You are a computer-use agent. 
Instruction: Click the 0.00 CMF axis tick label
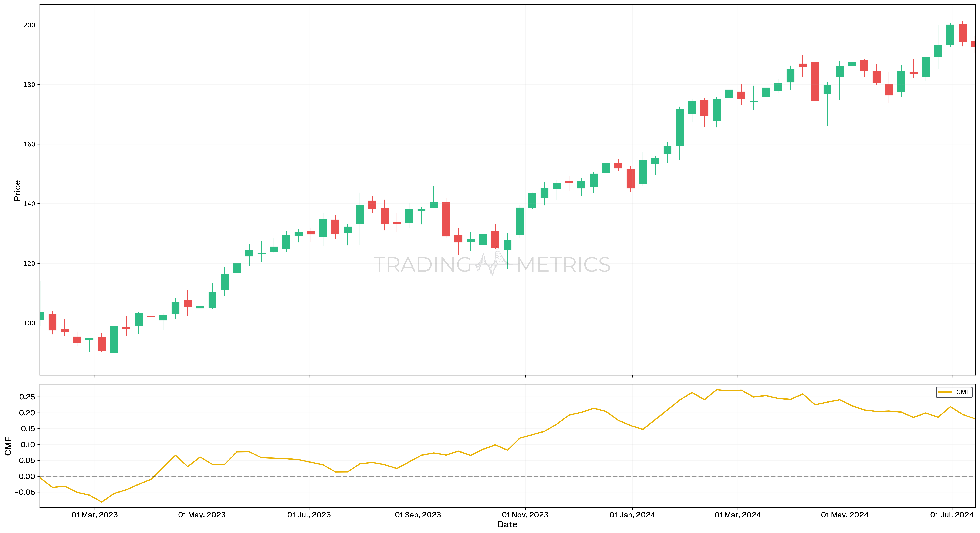[27, 476]
